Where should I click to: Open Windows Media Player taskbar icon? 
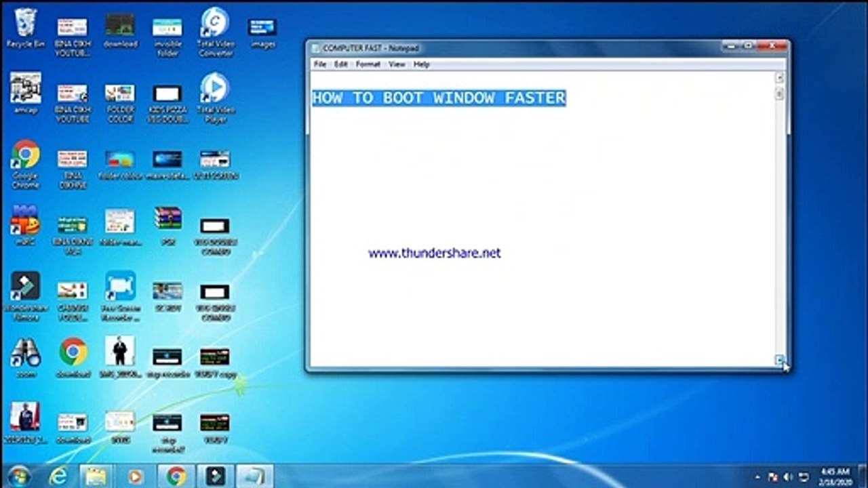point(135,476)
